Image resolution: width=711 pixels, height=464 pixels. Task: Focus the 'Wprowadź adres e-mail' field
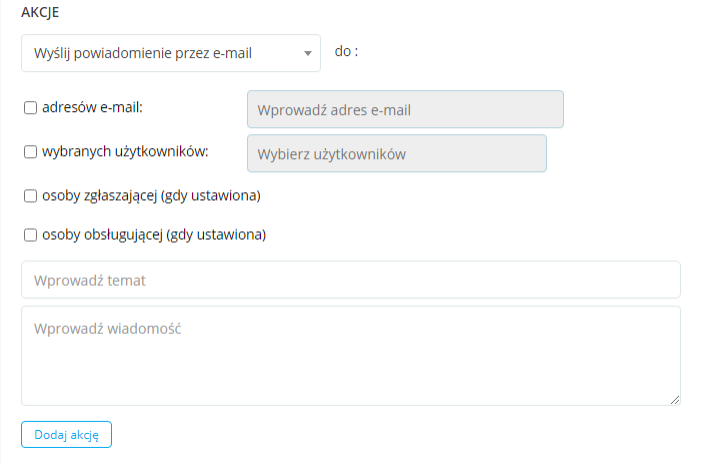click(x=405, y=110)
